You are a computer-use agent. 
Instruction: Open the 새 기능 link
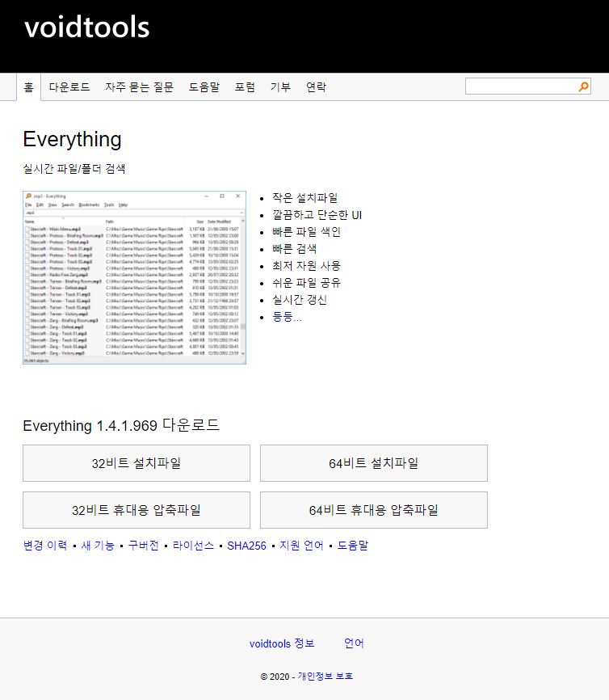(98, 546)
